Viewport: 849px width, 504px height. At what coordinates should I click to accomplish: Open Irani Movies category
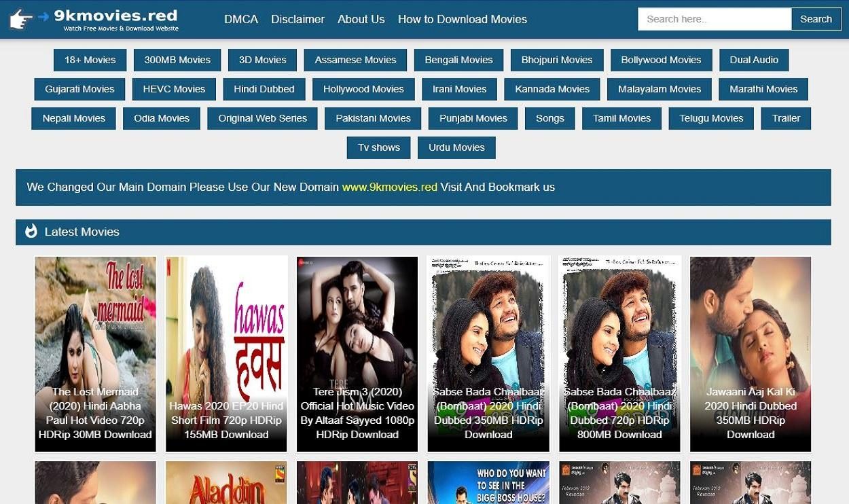459,89
